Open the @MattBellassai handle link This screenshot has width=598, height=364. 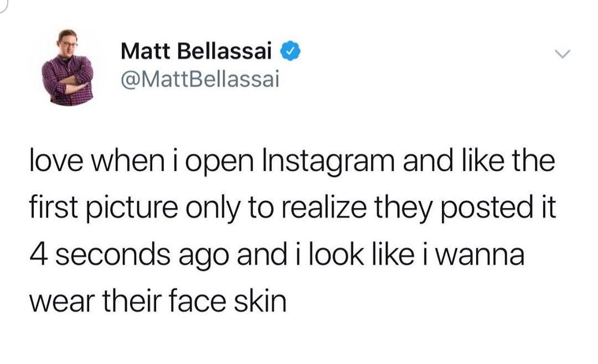click(200, 81)
